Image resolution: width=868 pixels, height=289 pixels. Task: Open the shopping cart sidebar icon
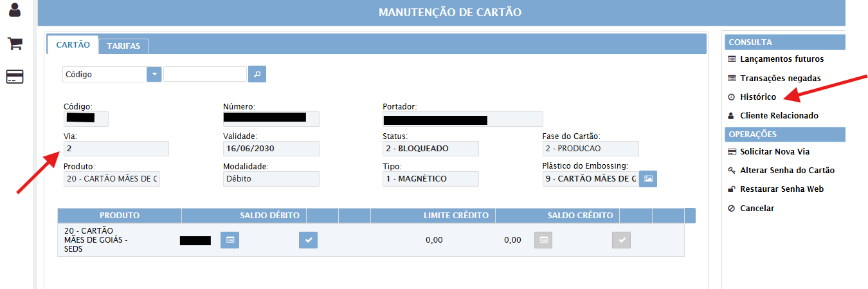point(15,44)
